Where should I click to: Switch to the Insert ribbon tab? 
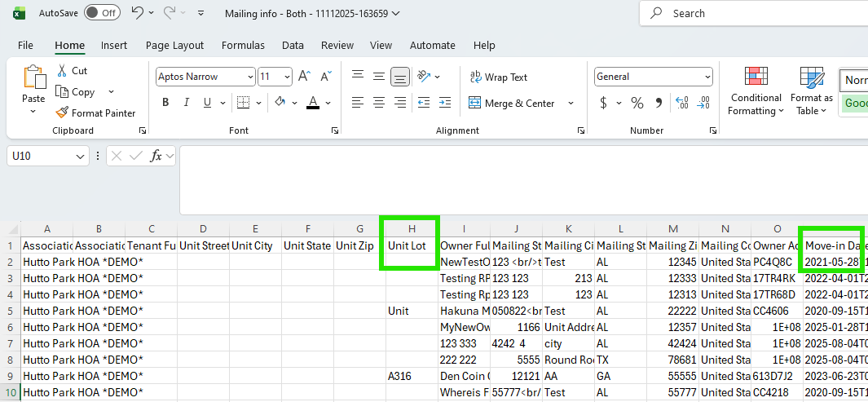[x=114, y=46]
